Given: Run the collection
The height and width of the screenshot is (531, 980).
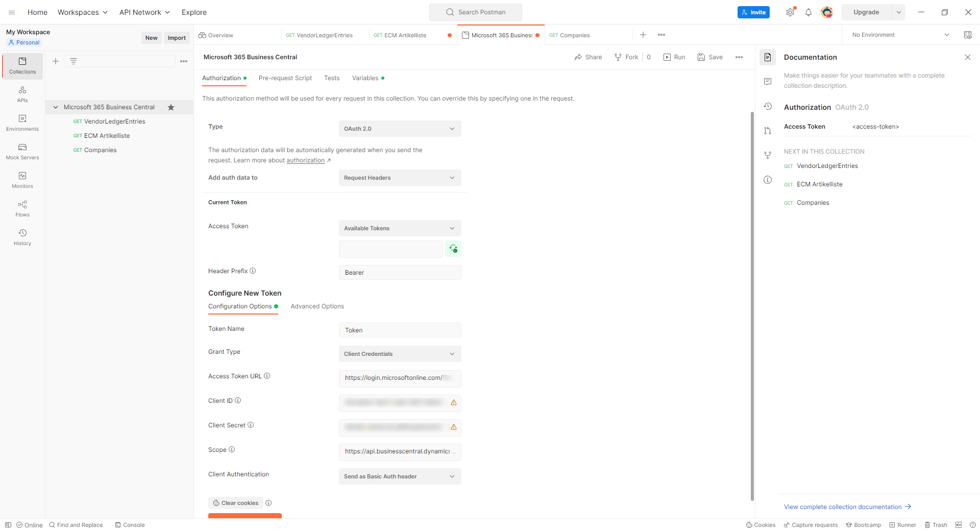Looking at the screenshot, I should (674, 57).
